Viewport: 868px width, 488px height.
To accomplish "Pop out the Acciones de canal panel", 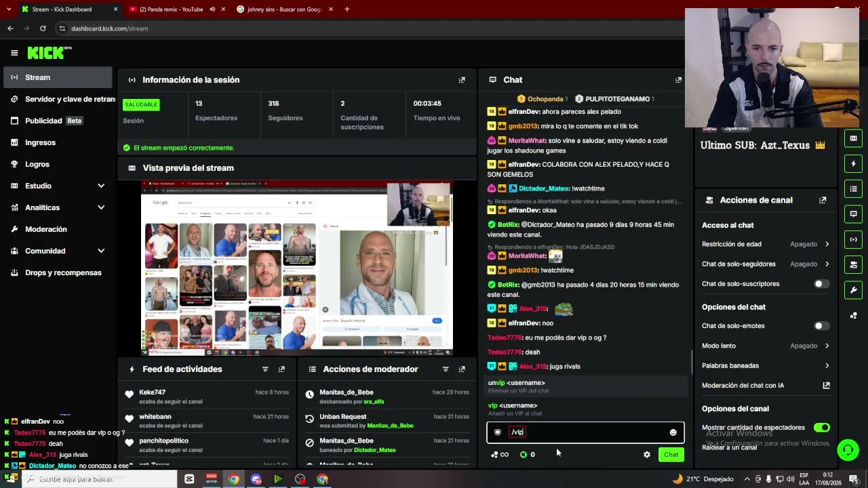I will coord(823,200).
